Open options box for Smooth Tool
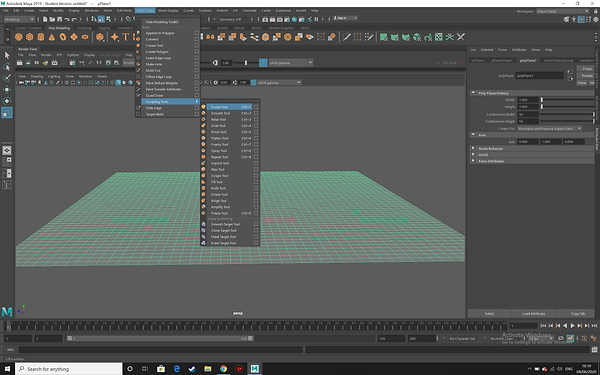 (x=256, y=113)
